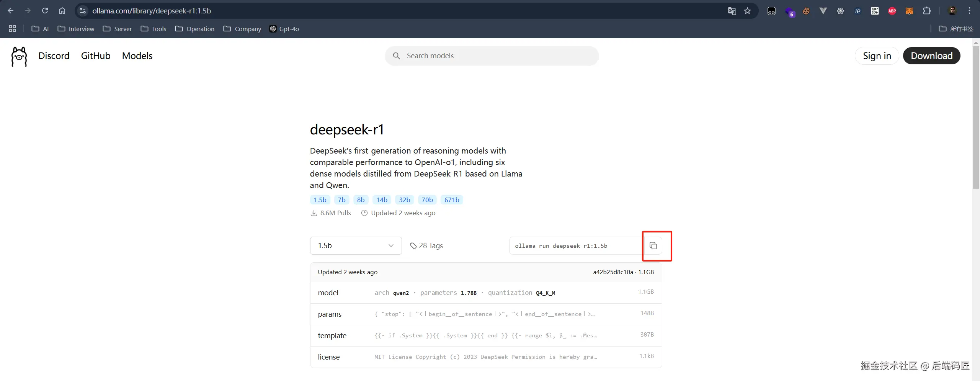Open the 所有书签 all bookmarks folder
The image size is (980, 381).
coord(956,29)
